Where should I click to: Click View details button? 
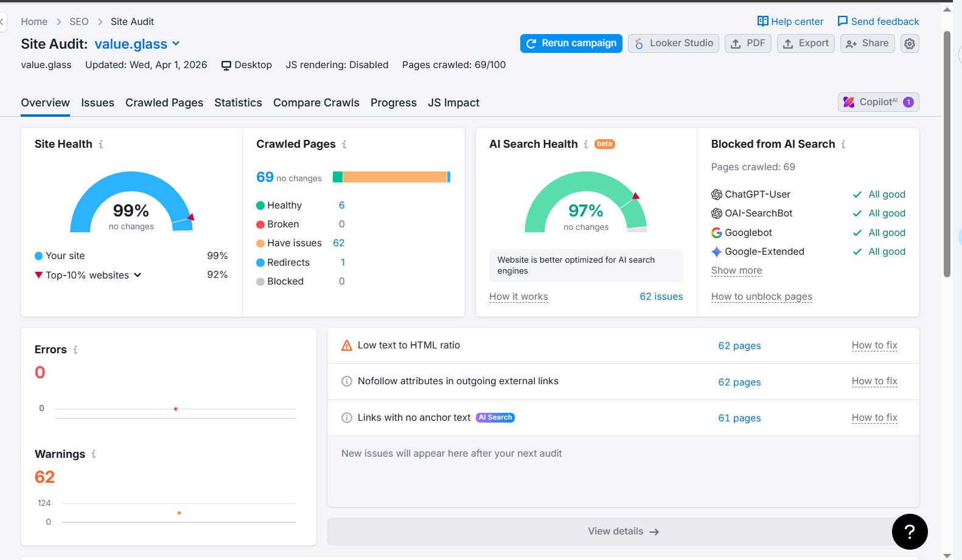(623, 532)
